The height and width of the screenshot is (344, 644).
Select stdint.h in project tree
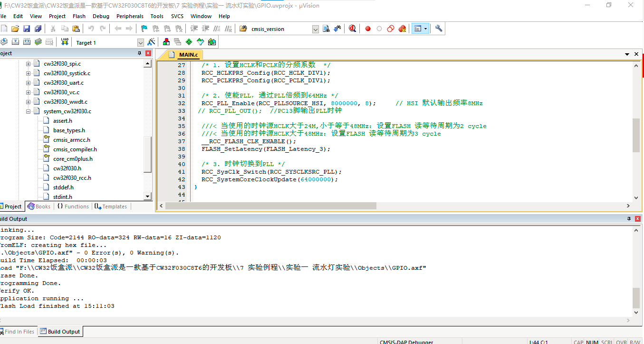click(62, 197)
